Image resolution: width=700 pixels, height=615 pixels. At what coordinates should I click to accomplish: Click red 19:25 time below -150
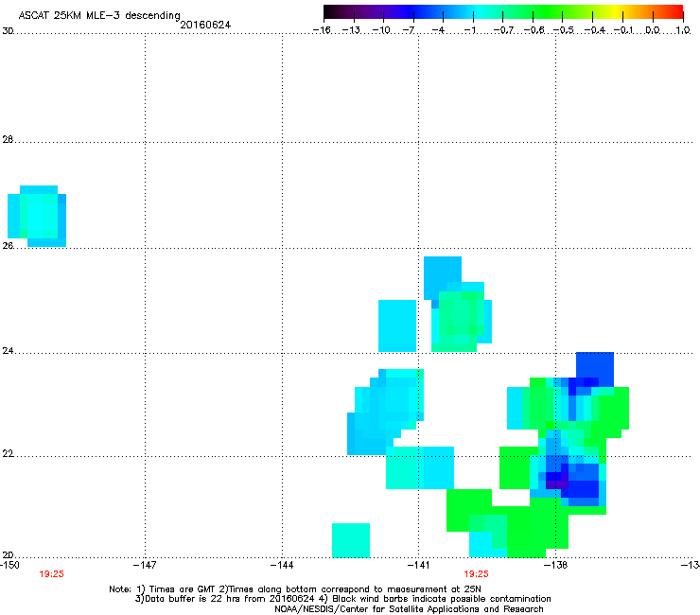click(51, 574)
